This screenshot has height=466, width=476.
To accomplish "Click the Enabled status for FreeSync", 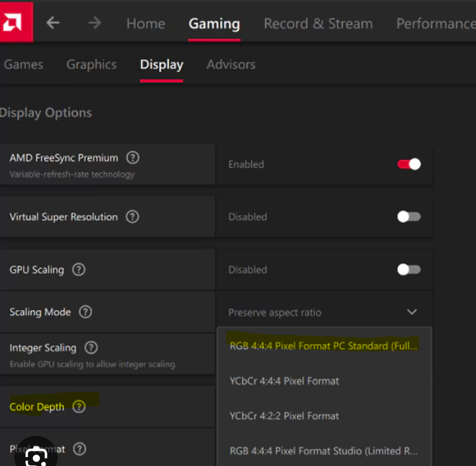I will [x=246, y=164].
